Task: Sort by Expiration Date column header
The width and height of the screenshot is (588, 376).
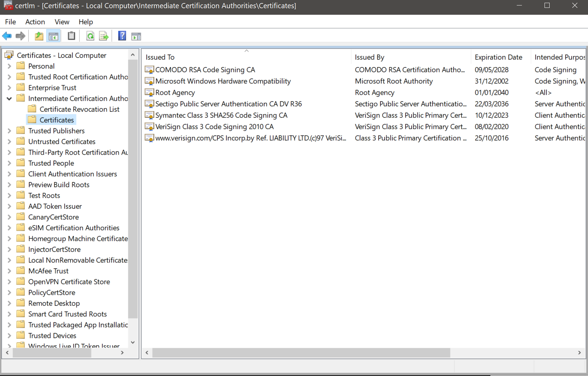Action: click(x=501, y=57)
